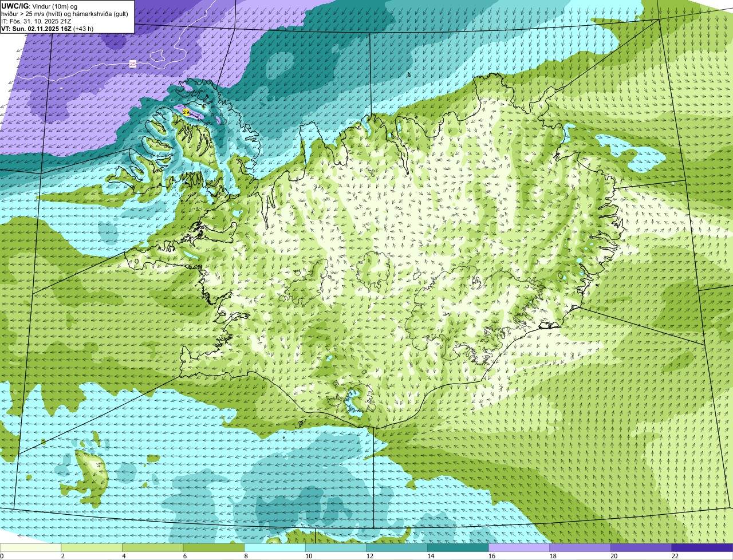
Task: Click the title line 'UWC/IG: Vindur (10m) og'
Action: coord(39,6)
